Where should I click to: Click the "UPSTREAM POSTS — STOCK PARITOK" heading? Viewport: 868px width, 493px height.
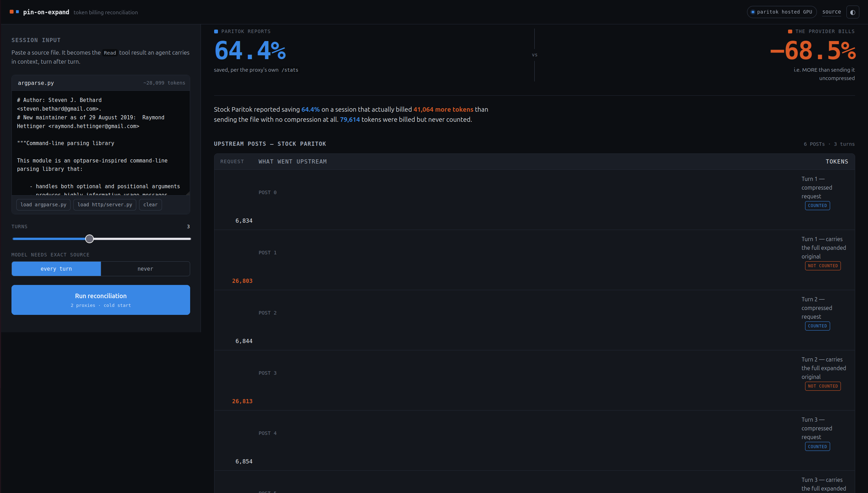270,144
